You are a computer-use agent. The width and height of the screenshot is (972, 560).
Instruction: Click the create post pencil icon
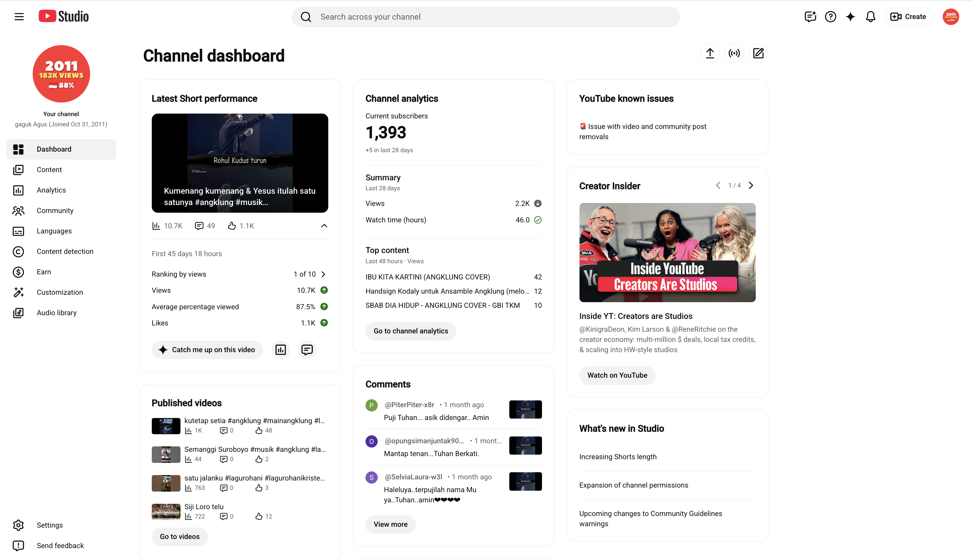[758, 53]
